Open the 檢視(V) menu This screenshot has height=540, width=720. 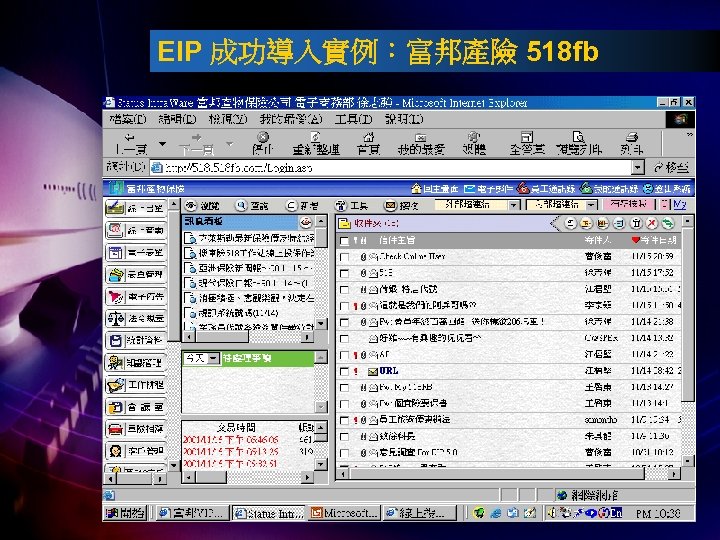[x=228, y=119]
